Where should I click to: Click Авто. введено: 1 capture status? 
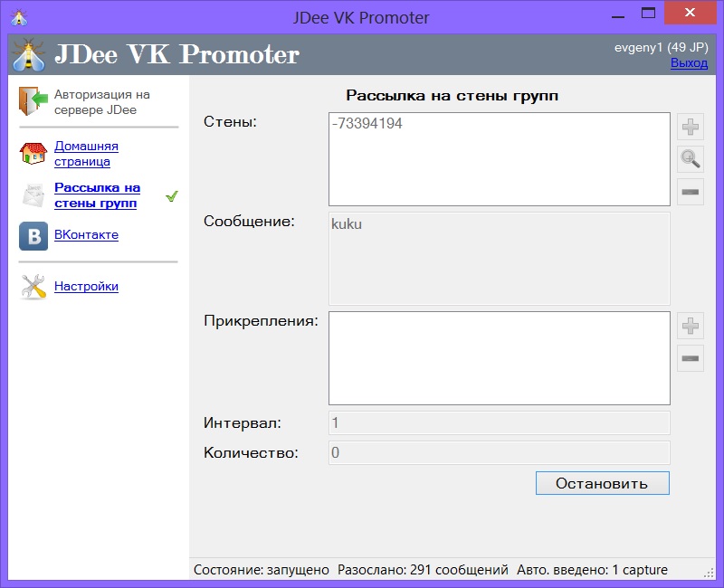pyautogui.click(x=593, y=570)
